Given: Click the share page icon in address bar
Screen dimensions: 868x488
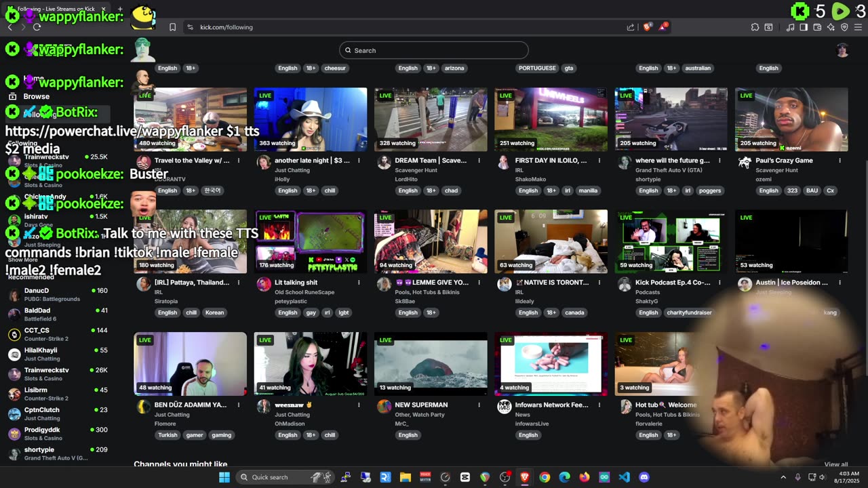Looking at the screenshot, I should [x=631, y=27].
